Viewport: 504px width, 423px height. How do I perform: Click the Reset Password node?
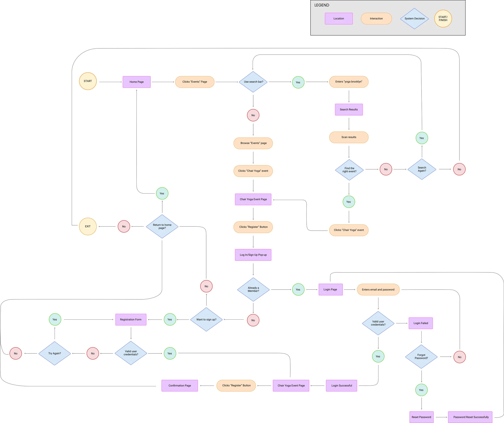click(421, 417)
